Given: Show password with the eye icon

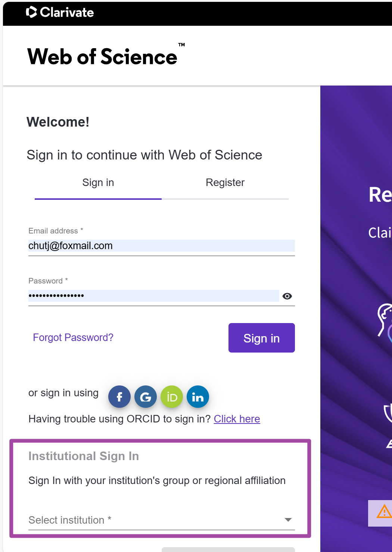Looking at the screenshot, I should pos(287,296).
